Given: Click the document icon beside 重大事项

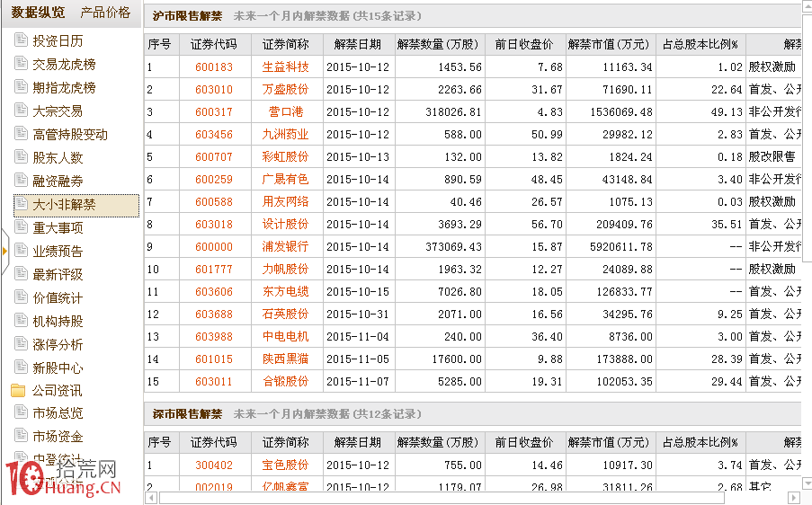Looking at the screenshot, I should (x=21, y=226).
